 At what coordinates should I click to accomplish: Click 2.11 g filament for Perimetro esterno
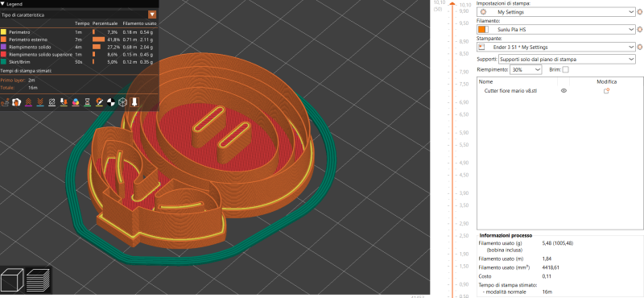pos(147,39)
